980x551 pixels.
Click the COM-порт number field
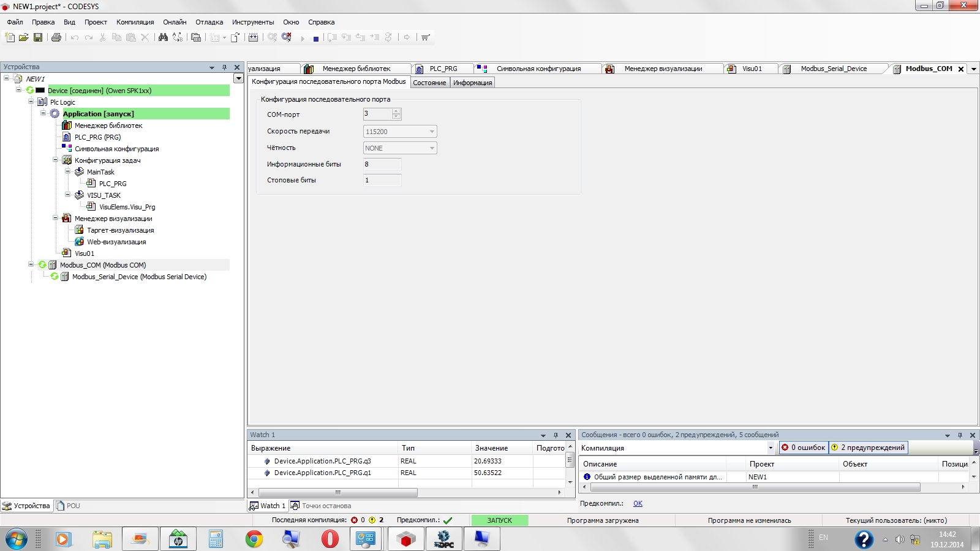point(377,114)
